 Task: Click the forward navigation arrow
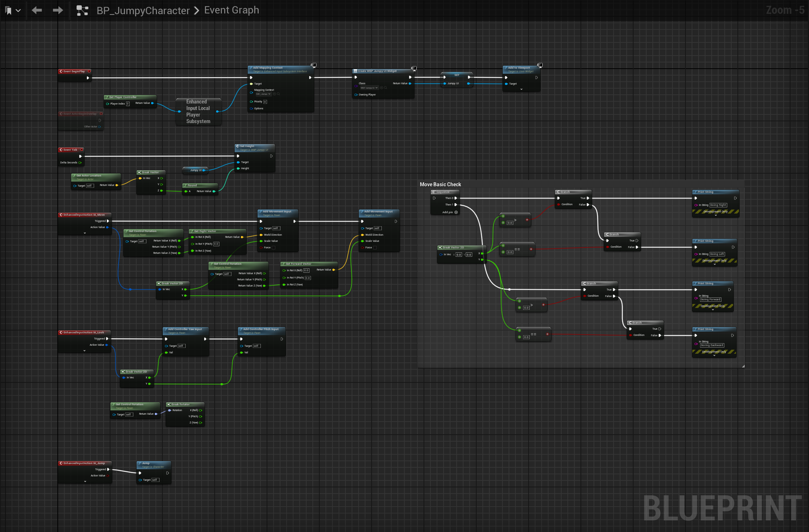58,10
